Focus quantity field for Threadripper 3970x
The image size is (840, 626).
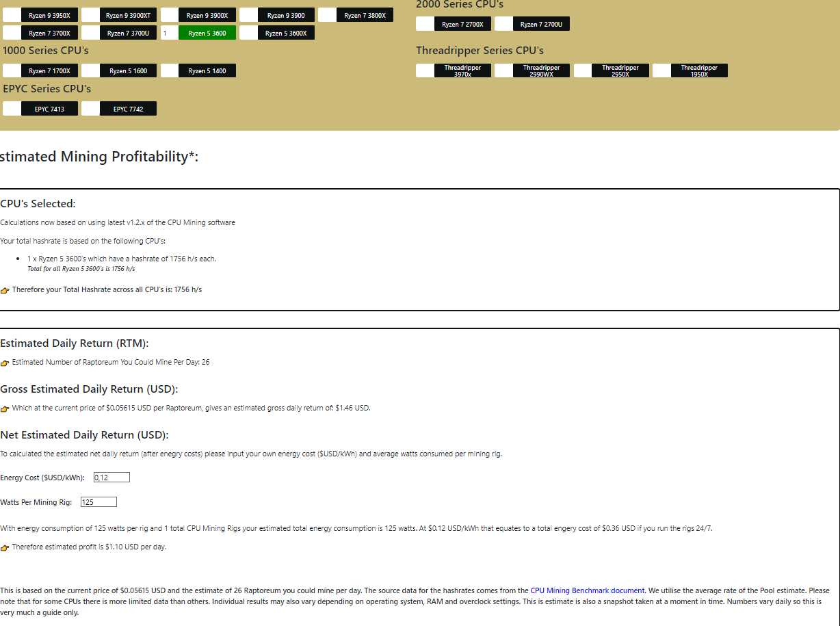425,70
